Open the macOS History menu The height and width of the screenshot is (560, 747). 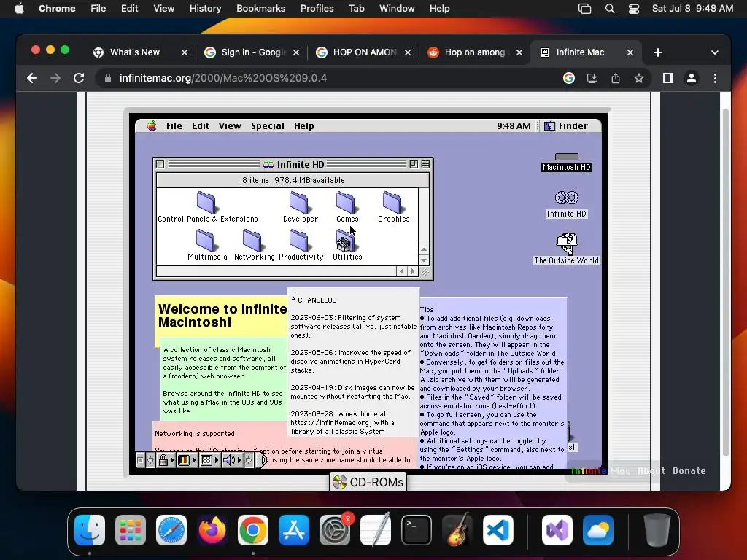point(205,9)
